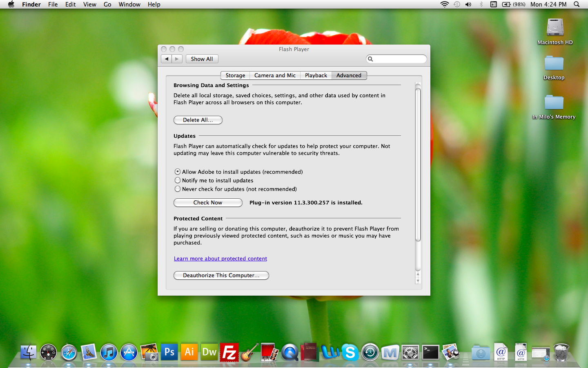
Task: Open the battery status menu
Action: click(x=514, y=4)
